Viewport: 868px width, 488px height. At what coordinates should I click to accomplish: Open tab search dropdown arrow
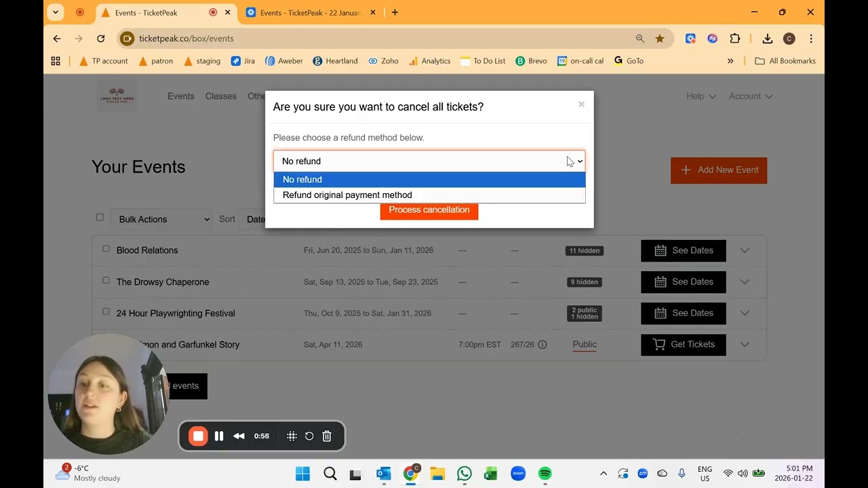pos(56,12)
